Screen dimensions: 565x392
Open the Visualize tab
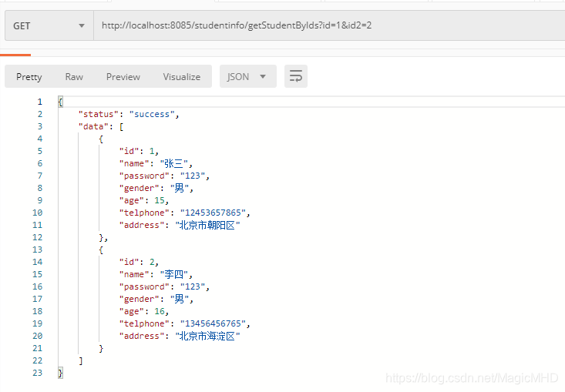[182, 77]
